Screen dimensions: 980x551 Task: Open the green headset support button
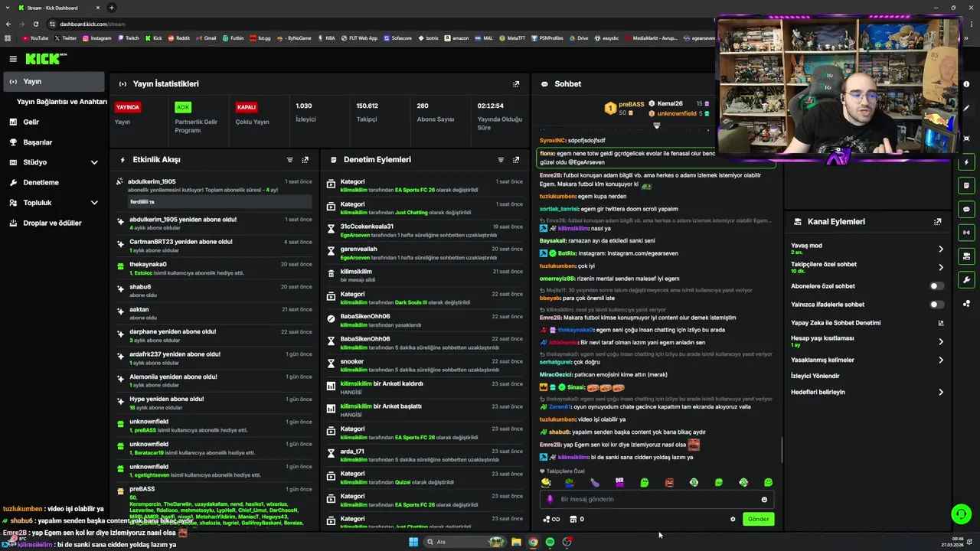point(961,514)
